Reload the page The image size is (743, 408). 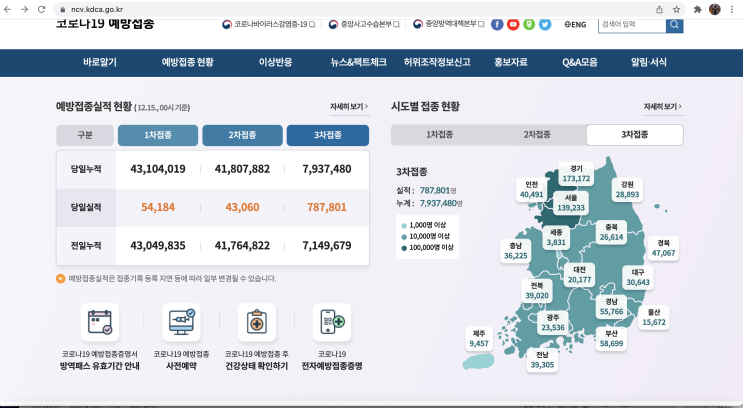[41, 9]
